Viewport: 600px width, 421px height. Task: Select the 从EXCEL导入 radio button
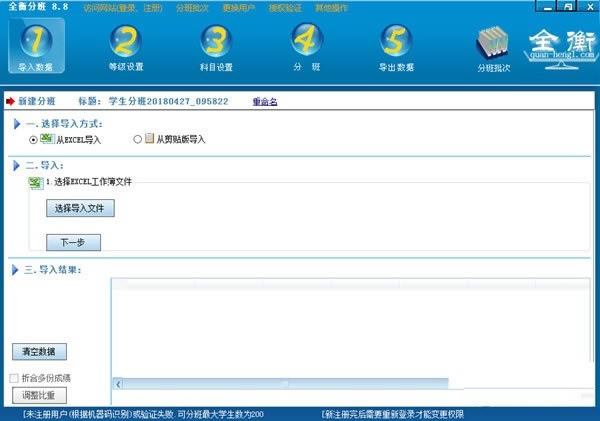point(34,140)
